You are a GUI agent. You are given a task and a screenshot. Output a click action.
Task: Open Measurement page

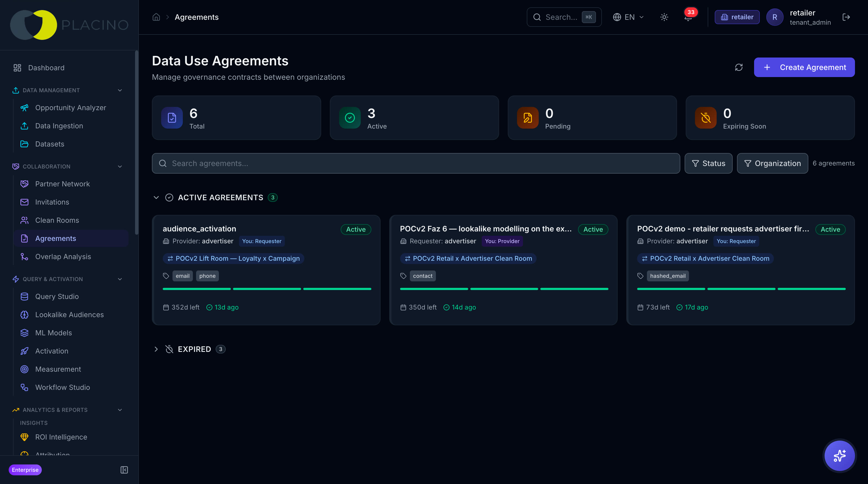(x=71, y=369)
